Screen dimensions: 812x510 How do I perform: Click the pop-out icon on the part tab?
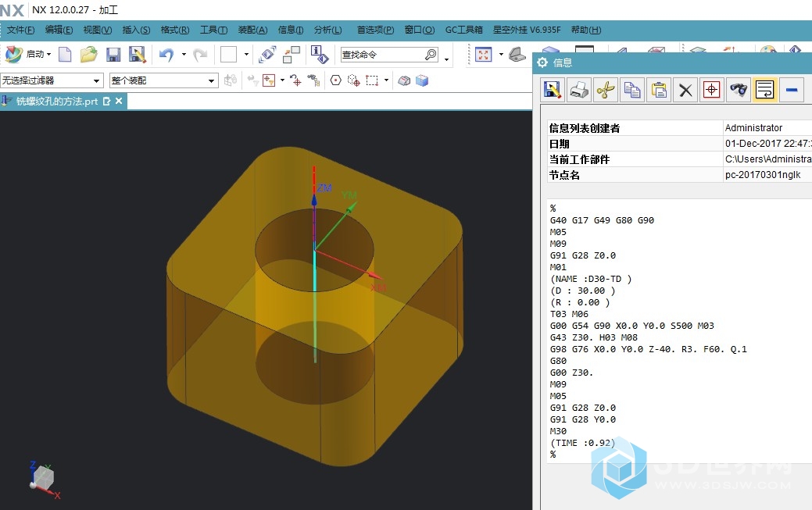(x=107, y=101)
